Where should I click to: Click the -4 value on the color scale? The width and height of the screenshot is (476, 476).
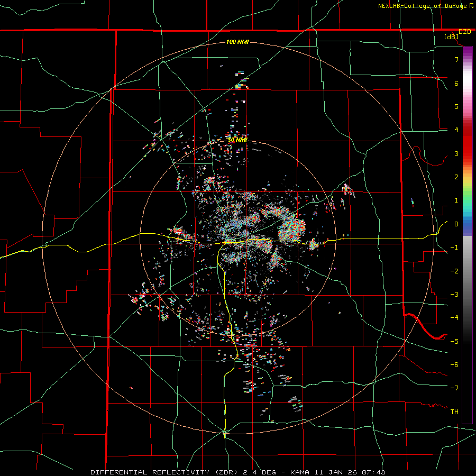pos(454,318)
